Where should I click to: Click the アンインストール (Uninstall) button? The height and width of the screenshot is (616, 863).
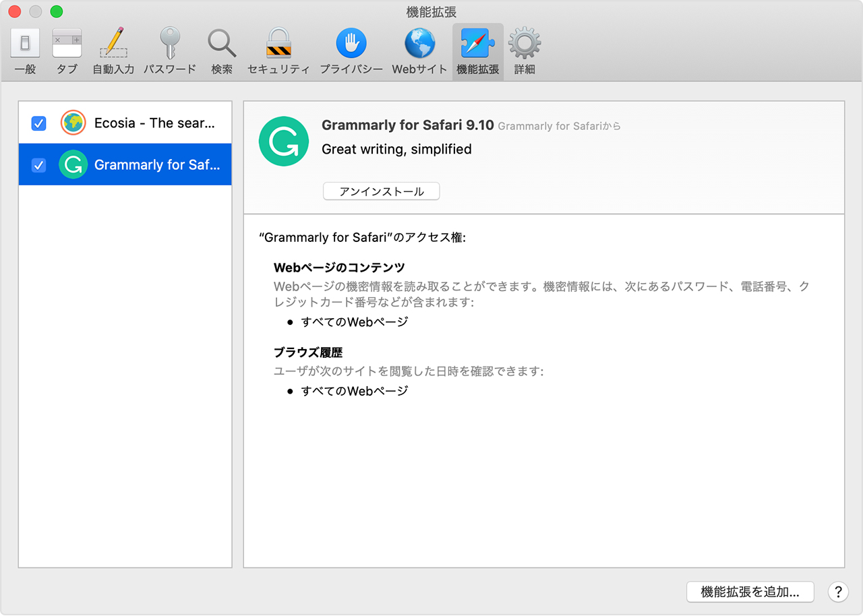(x=382, y=191)
